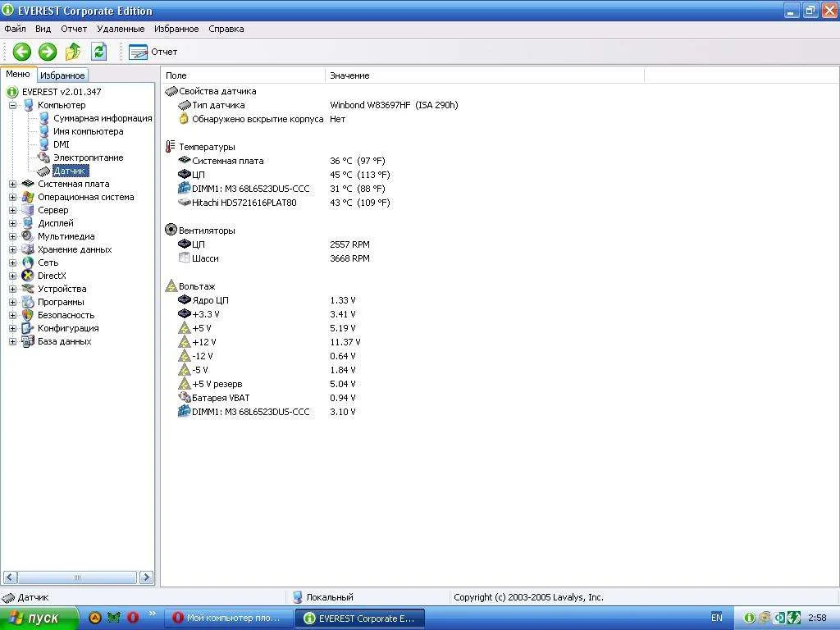Open the Справка menu
This screenshot has width=840, height=630.
click(226, 29)
